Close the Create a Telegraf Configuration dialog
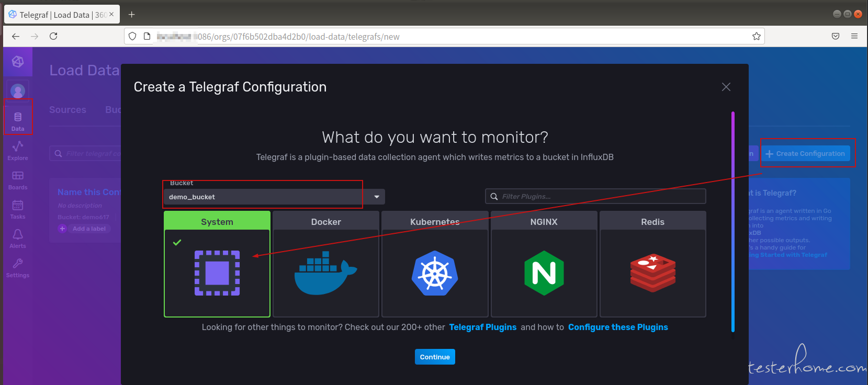Viewport: 868px width, 385px height. pyautogui.click(x=726, y=87)
